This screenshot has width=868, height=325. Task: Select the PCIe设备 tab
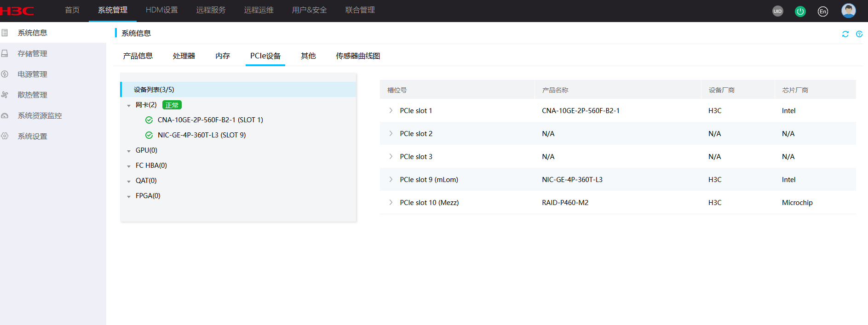(265, 56)
